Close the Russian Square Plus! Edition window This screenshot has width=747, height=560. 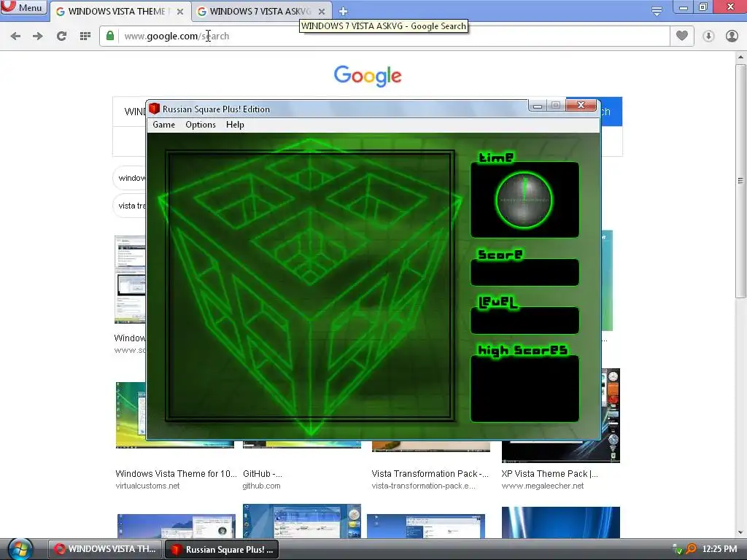[581, 105]
